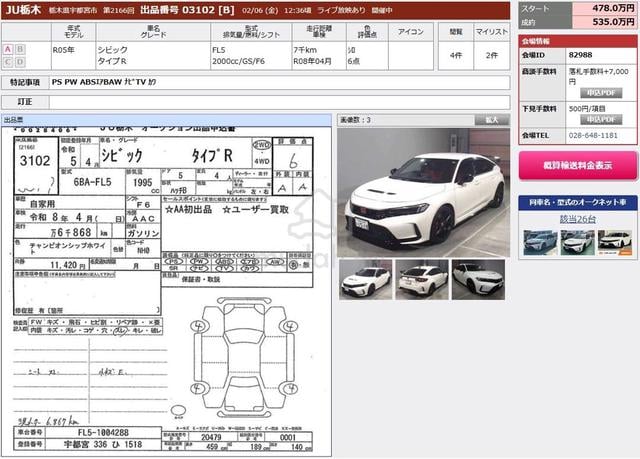This screenshot has height=459, width=640.
Task: Click the mileage text '7千km'
Action: [305, 50]
